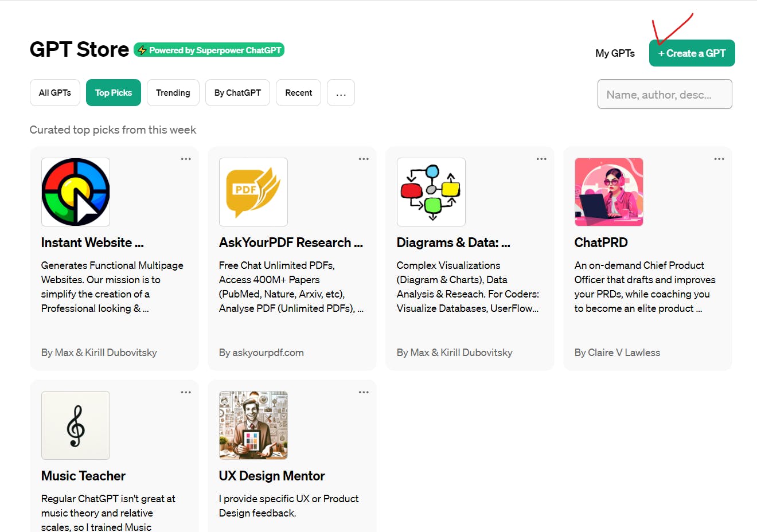The image size is (757, 532).
Task: Open the UX Design Mentor title
Action: pos(272,476)
